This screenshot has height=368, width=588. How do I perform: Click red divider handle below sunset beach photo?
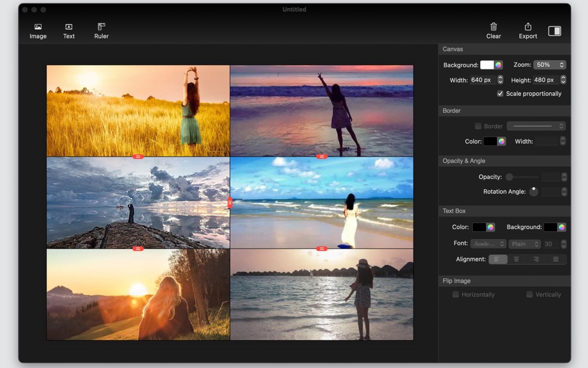pos(322,157)
